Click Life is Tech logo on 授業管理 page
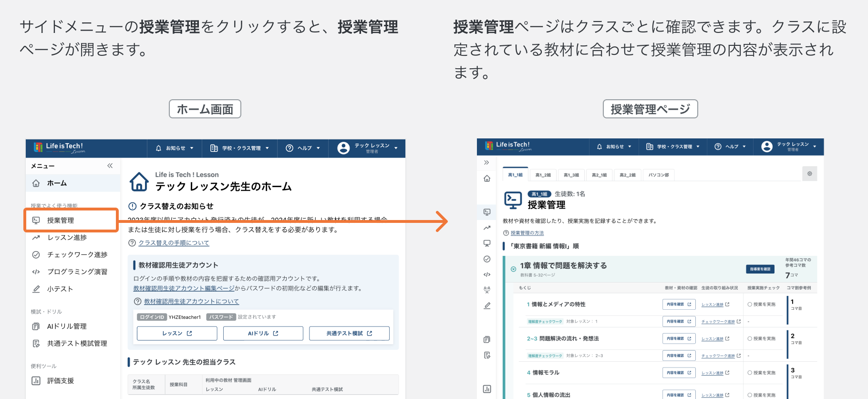The width and height of the screenshot is (868, 399). click(508, 146)
